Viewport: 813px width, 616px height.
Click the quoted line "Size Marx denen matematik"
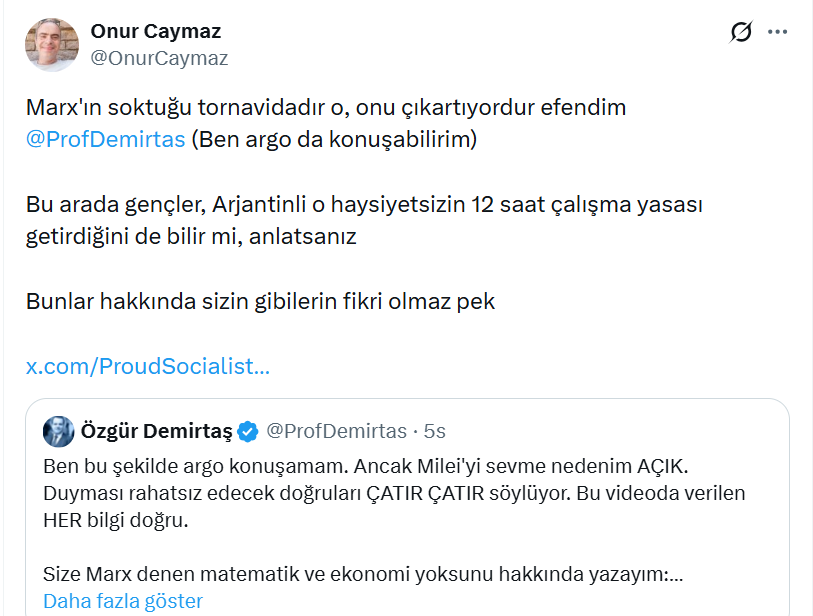point(362,575)
